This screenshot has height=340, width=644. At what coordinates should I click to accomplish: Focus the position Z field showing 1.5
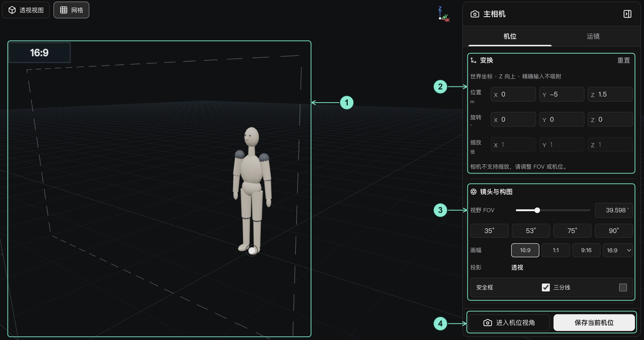(610, 94)
